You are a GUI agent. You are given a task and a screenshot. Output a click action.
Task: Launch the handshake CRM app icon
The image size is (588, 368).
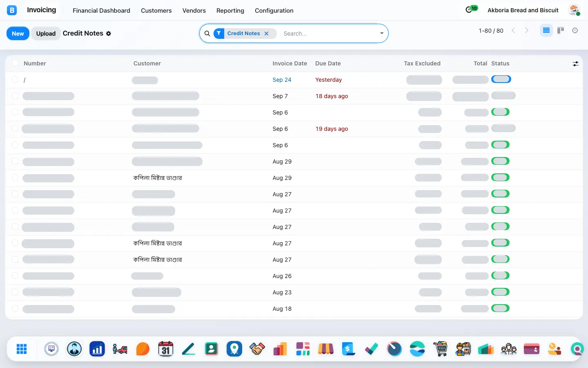[x=257, y=349]
